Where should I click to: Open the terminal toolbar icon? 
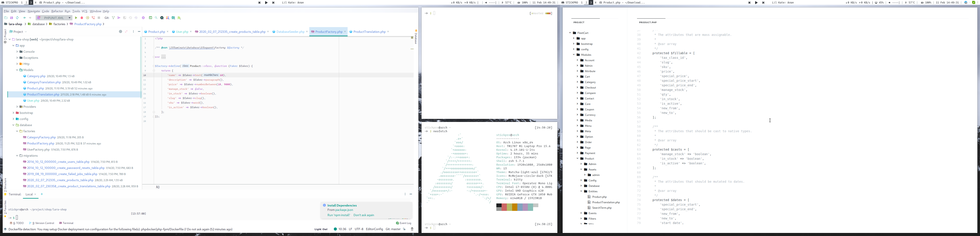point(150,18)
